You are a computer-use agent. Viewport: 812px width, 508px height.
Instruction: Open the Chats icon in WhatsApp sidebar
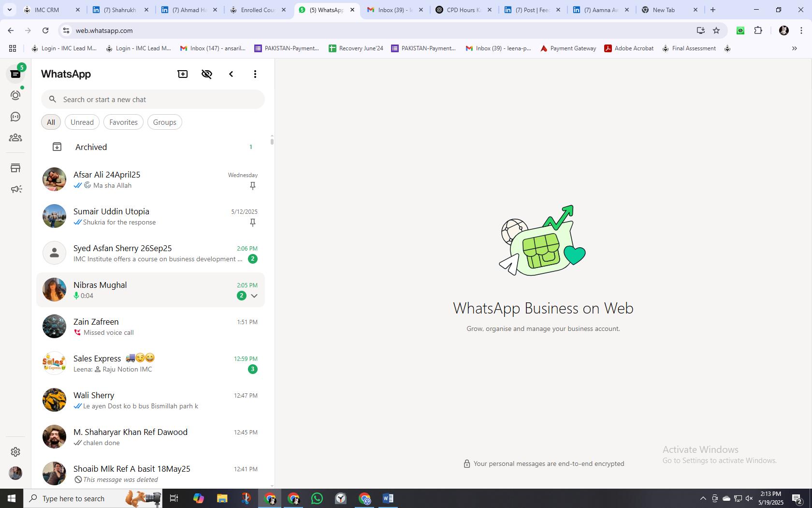pyautogui.click(x=15, y=74)
